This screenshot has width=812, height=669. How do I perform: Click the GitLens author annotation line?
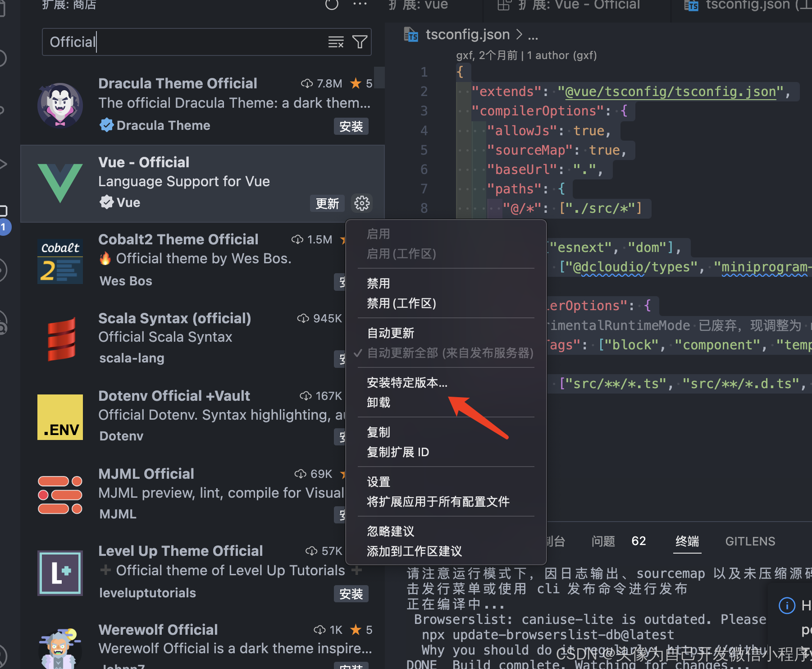526,55
